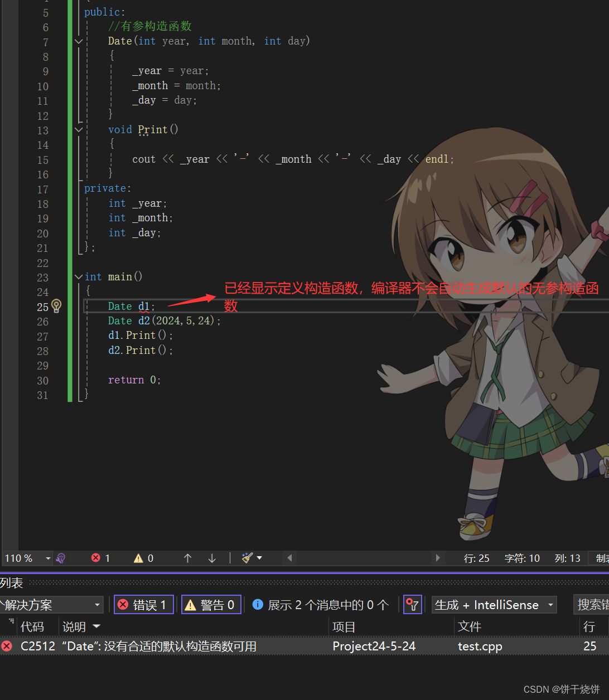Click the Print function name on line 13
This screenshot has height=700, width=609.
(153, 130)
